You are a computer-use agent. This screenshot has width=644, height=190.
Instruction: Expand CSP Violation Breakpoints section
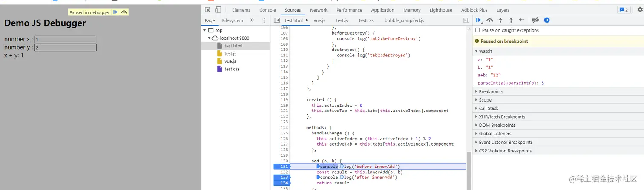558,151
